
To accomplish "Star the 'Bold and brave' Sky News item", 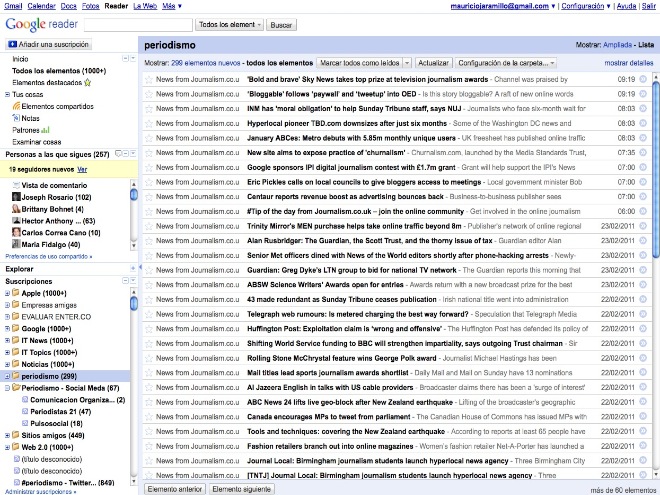I will pyautogui.click(x=149, y=80).
